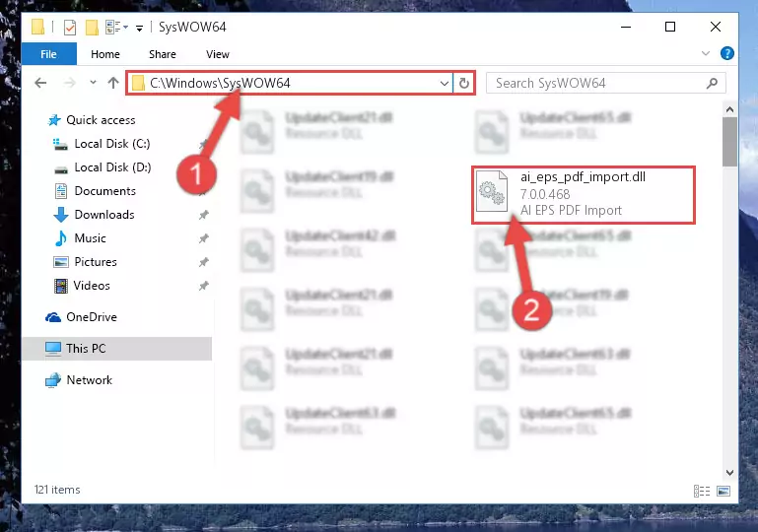Switch to Details view icon in status bar
Viewport: 758px width, 532px height.
pyautogui.click(x=702, y=491)
